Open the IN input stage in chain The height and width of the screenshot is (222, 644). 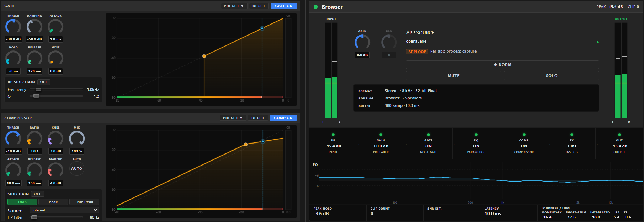(333, 143)
